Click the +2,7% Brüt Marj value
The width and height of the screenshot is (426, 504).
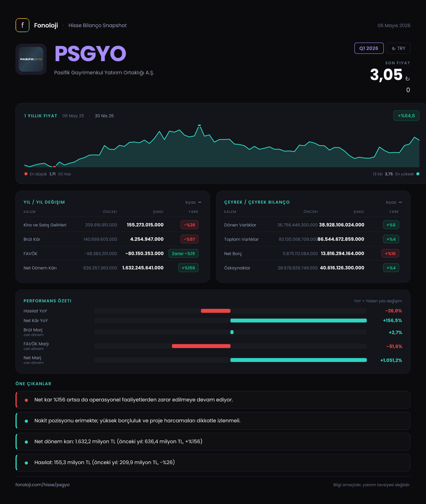pos(395,332)
